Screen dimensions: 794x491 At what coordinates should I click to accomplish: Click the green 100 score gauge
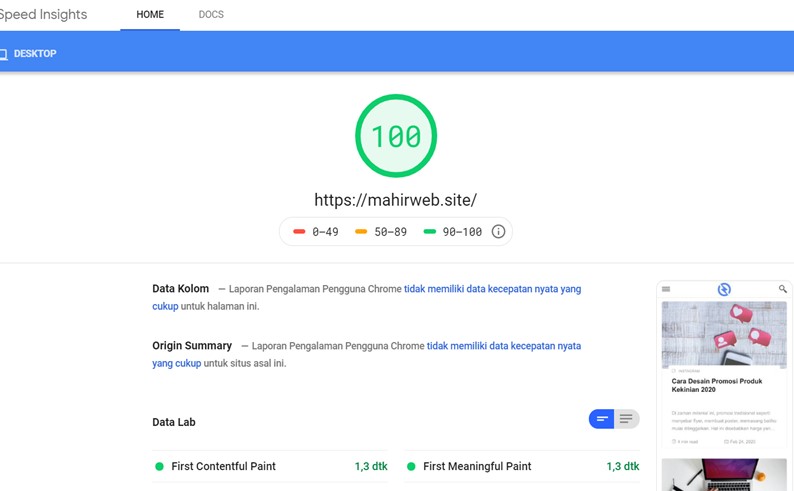point(396,136)
